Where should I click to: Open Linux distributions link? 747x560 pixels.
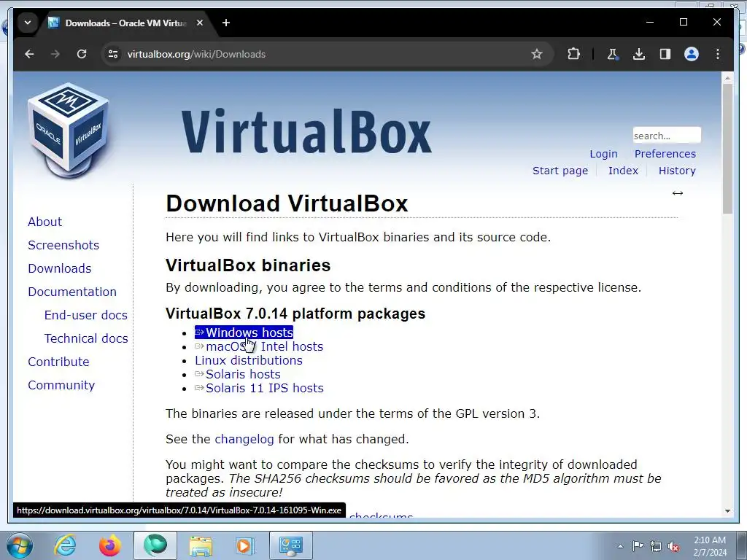(249, 360)
